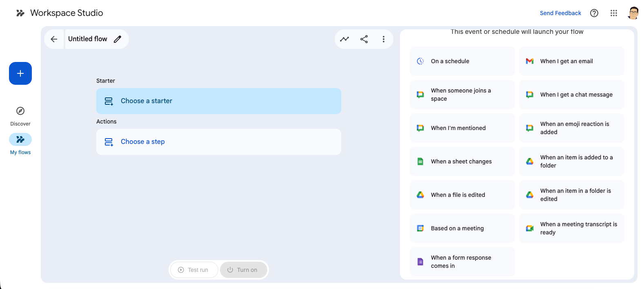The image size is (644, 289).
Task: Click the Sheets icon for sheet changes
Action: pos(420,161)
